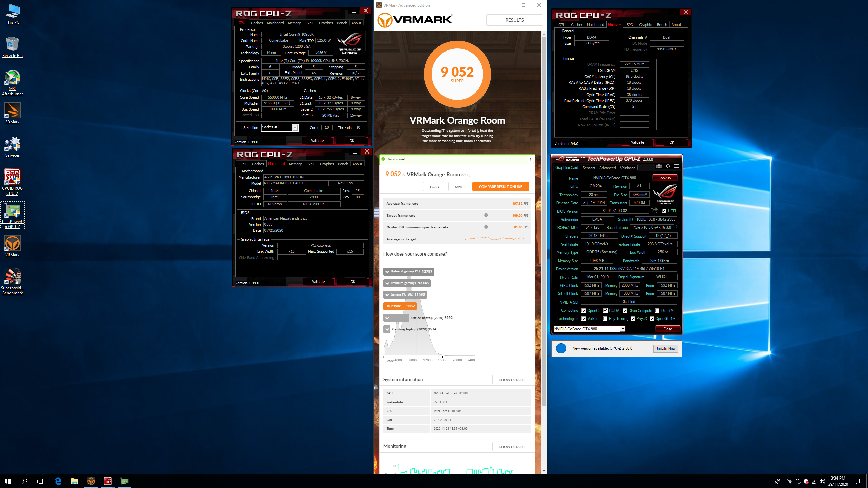Switch to Sensors tab in GPU-Z

589,168
